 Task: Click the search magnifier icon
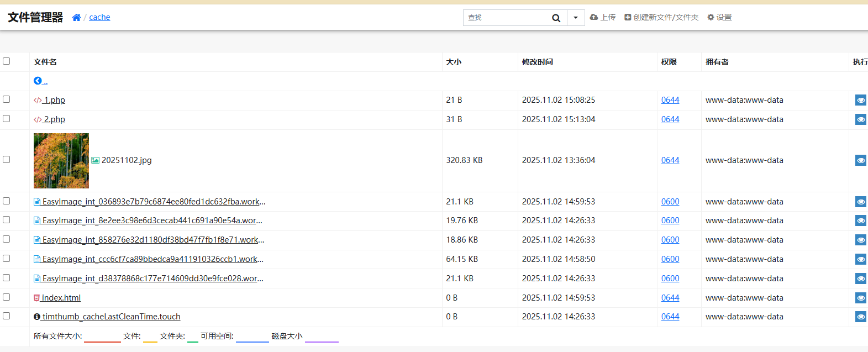[x=556, y=18]
